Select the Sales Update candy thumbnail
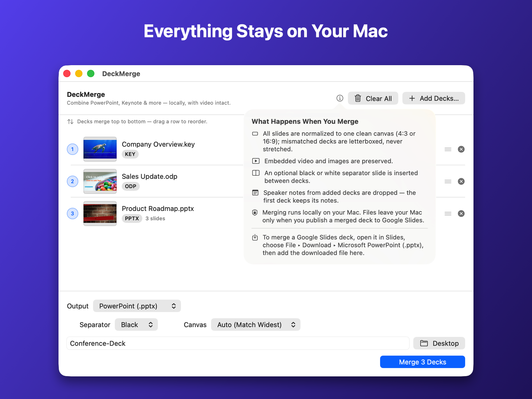 [x=100, y=182]
